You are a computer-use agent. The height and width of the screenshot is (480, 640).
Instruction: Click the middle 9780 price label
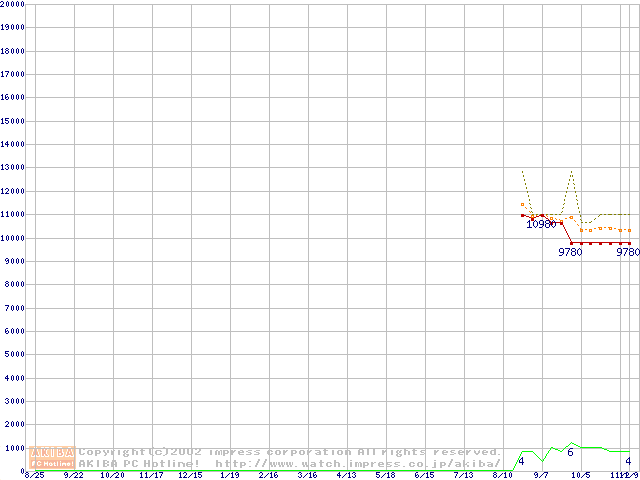pyautogui.click(x=570, y=253)
